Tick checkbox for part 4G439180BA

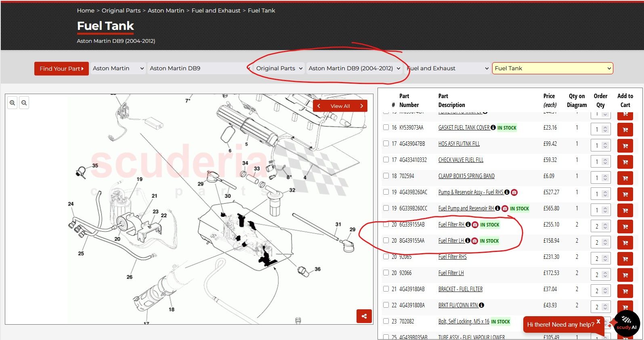pyautogui.click(x=386, y=305)
